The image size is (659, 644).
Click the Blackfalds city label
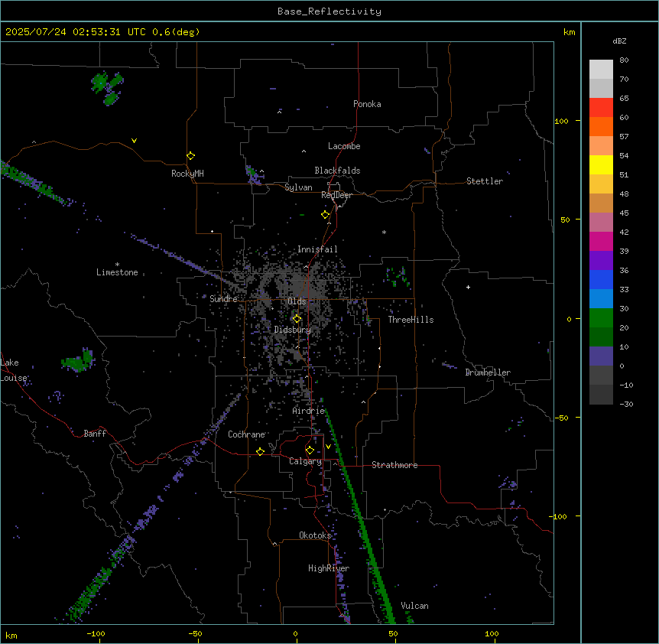[337, 171]
